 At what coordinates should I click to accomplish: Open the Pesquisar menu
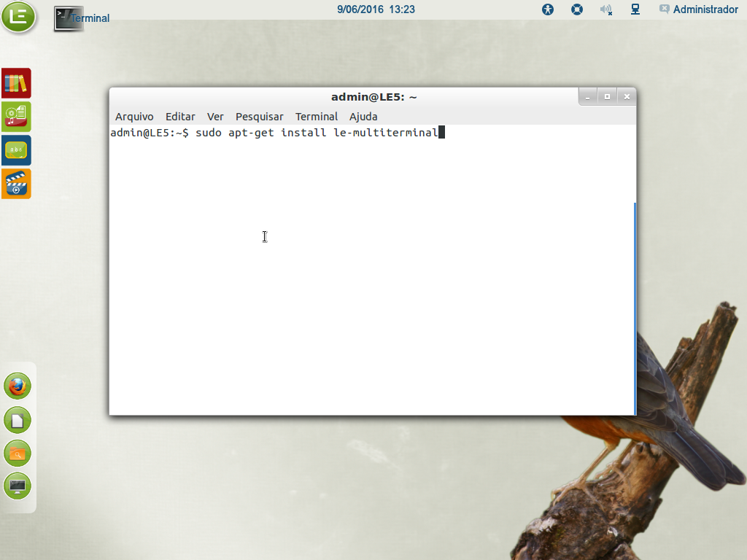[x=259, y=117]
